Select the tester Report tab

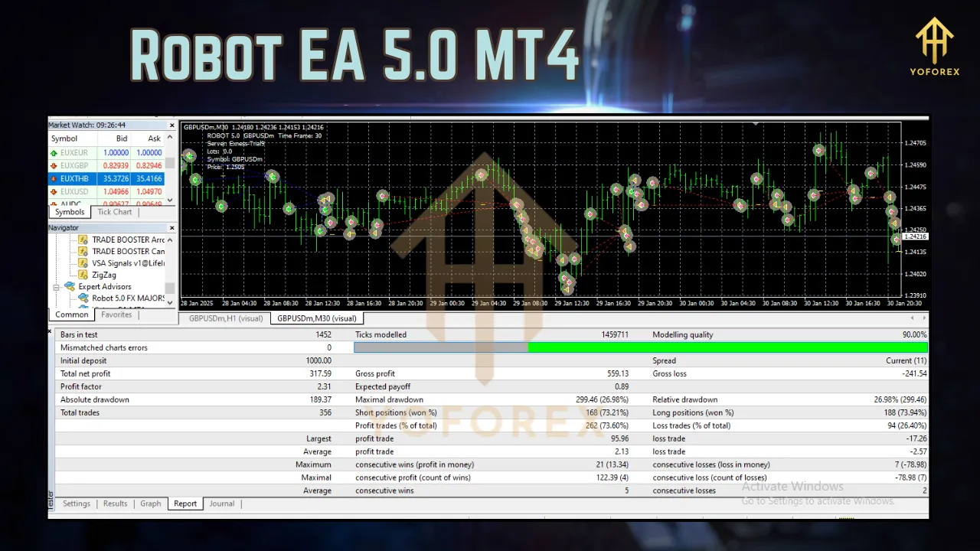point(185,504)
